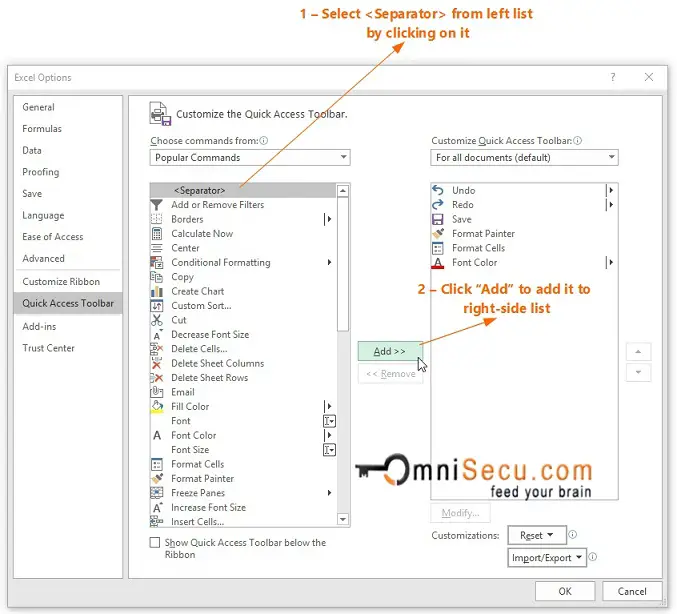677x614 pixels.
Task: Select the Copy icon in the list
Action: click(156, 277)
